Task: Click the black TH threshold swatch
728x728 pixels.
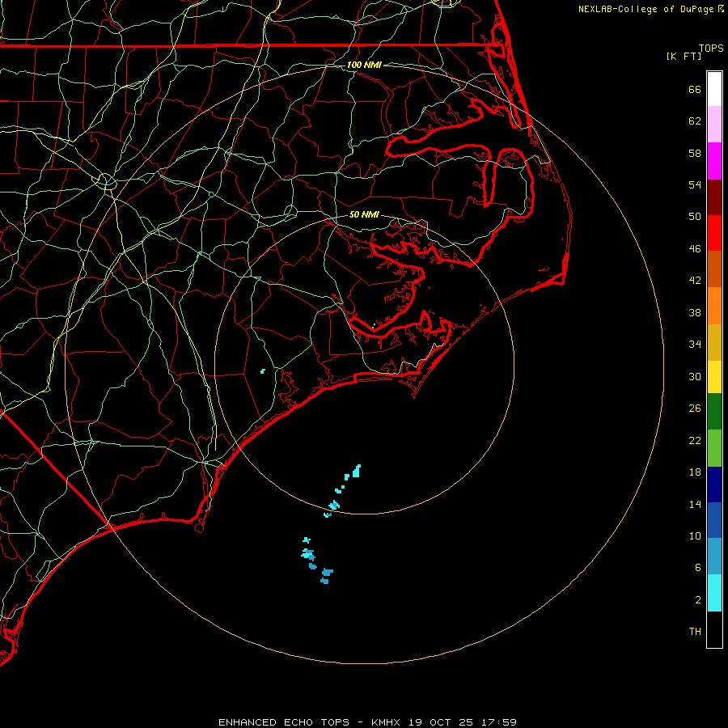Action: tap(714, 629)
